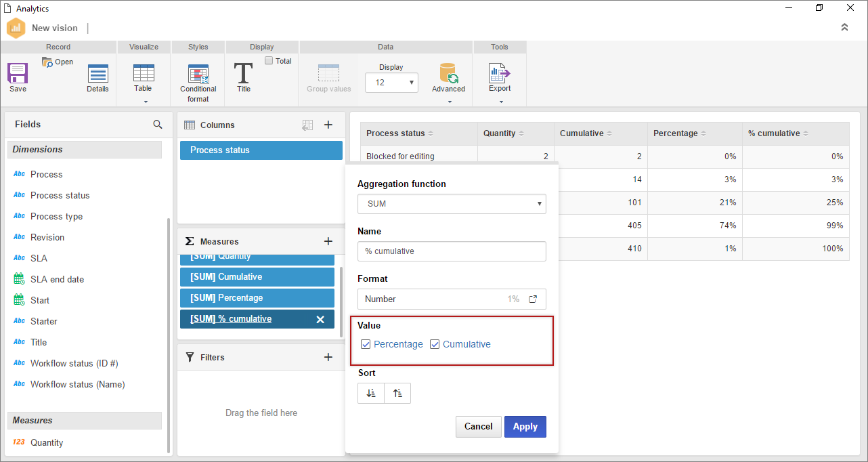Sort table by Quantity column
Image resolution: width=868 pixels, height=462 pixels.
click(x=521, y=133)
